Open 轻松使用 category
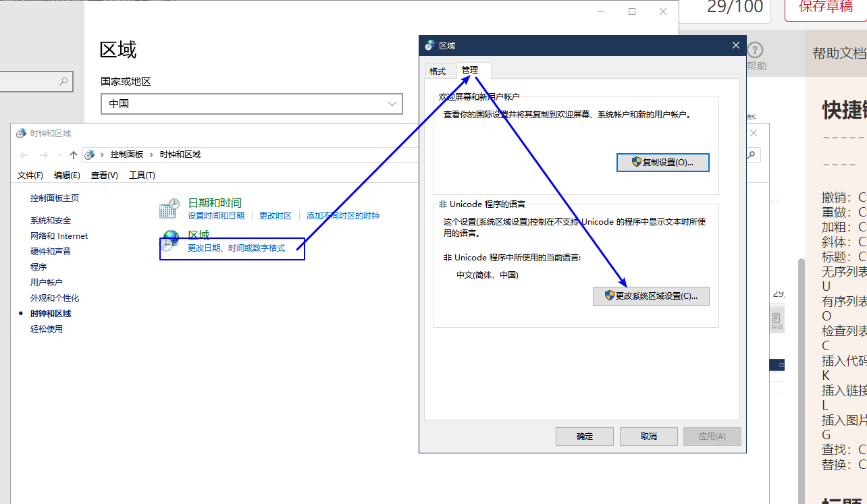The image size is (867, 504). (47, 329)
